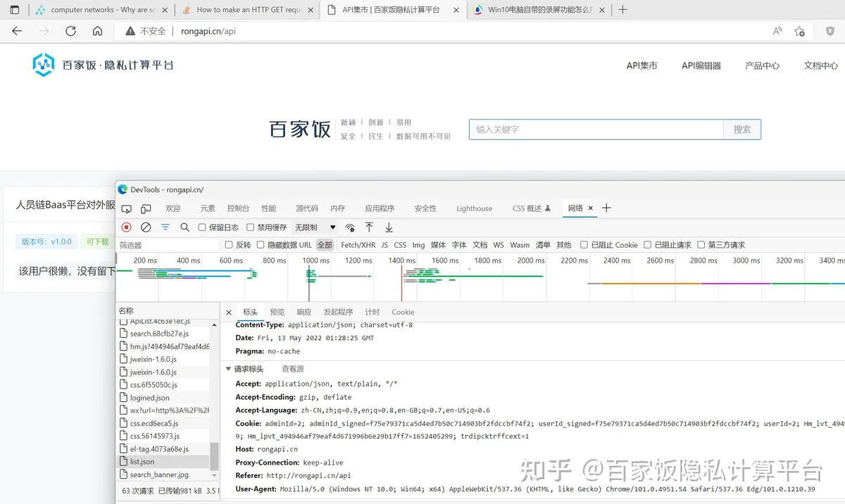Screen dimensions: 845x504
Task: Click in the 输入关键字 search box
Action: click(596, 130)
